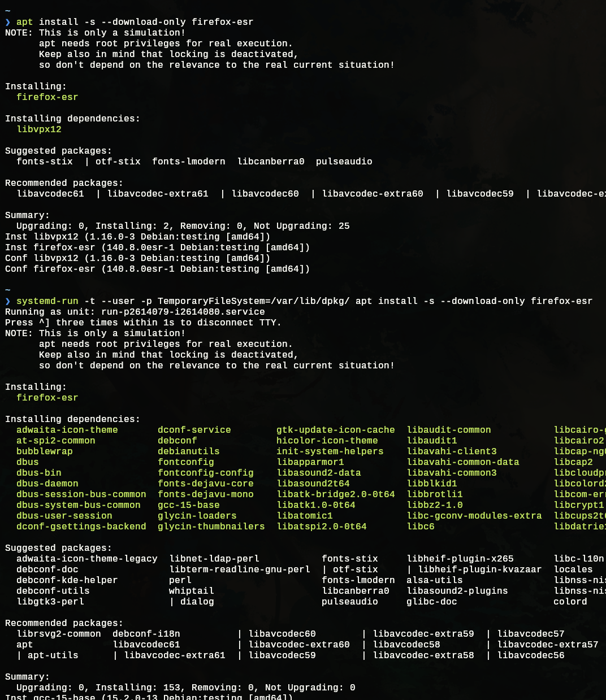Click 'libasound2t64' package entry
Image resolution: width=606 pixels, height=700 pixels.
[x=313, y=484]
